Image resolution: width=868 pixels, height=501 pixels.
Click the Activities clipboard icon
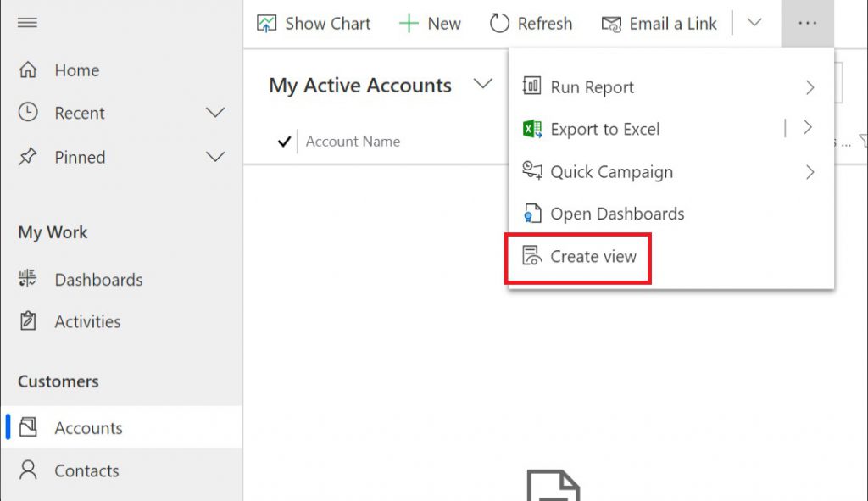point(28,320)
